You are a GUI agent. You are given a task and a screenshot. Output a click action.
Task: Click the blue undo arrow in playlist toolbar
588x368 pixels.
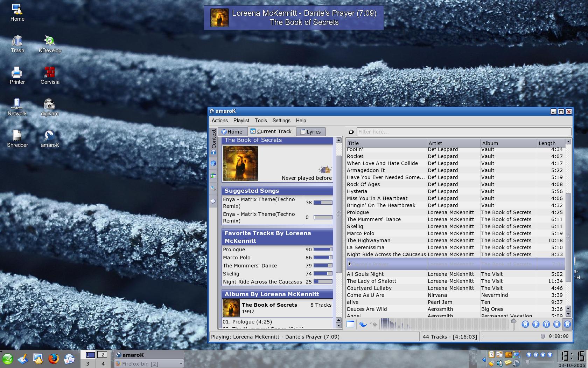pyautogui.click(x=363, y=324)
